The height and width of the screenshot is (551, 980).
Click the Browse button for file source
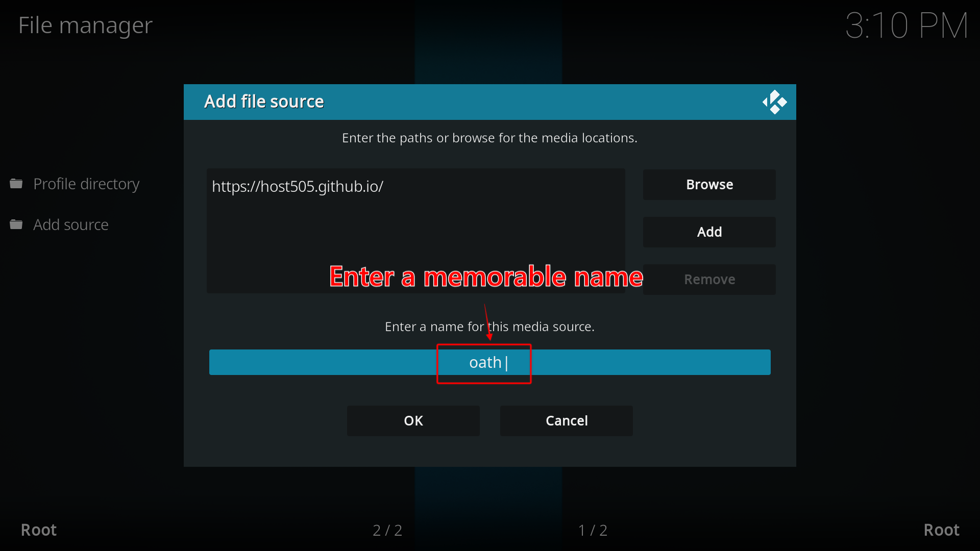pos(709,184)
